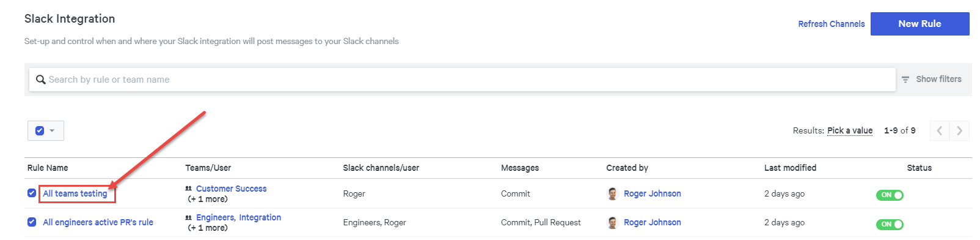Turn off All engineers active PR's status toggle
The width and height of the screenshot is (980, 240).
coord(890,224)
